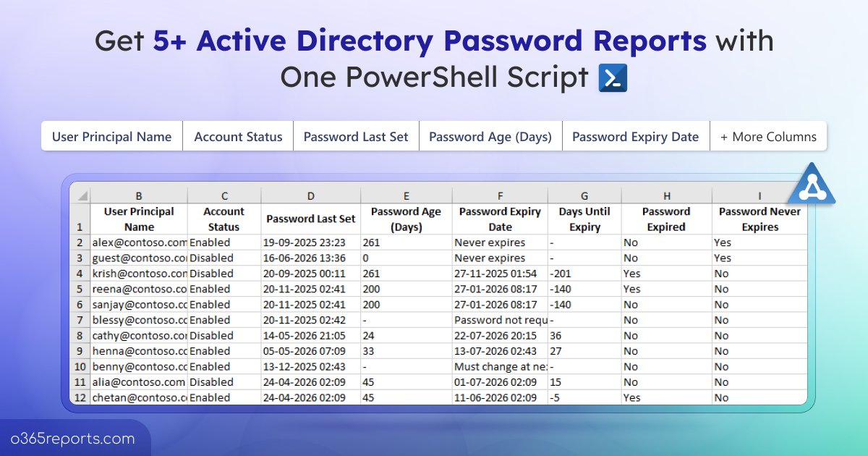The height and width of the screenshot is (456, 868).
Task: Click the 'Password not required' cell for blessy
Action: [500, 320]
